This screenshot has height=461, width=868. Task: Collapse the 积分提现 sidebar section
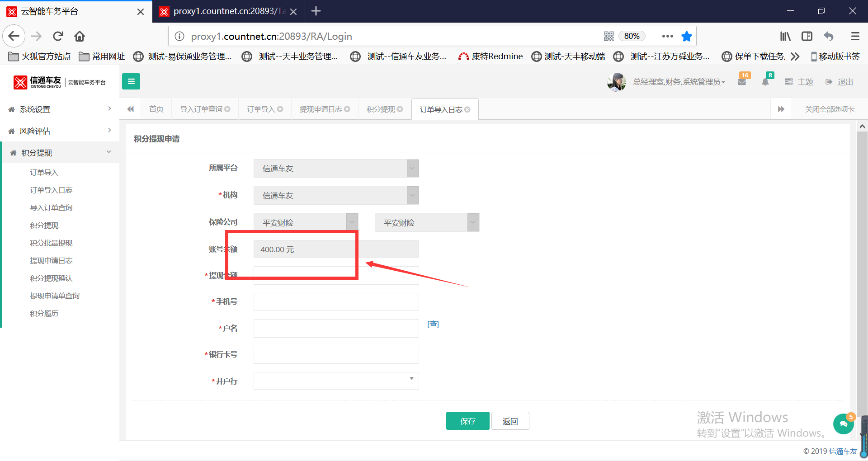click(60, 153)
